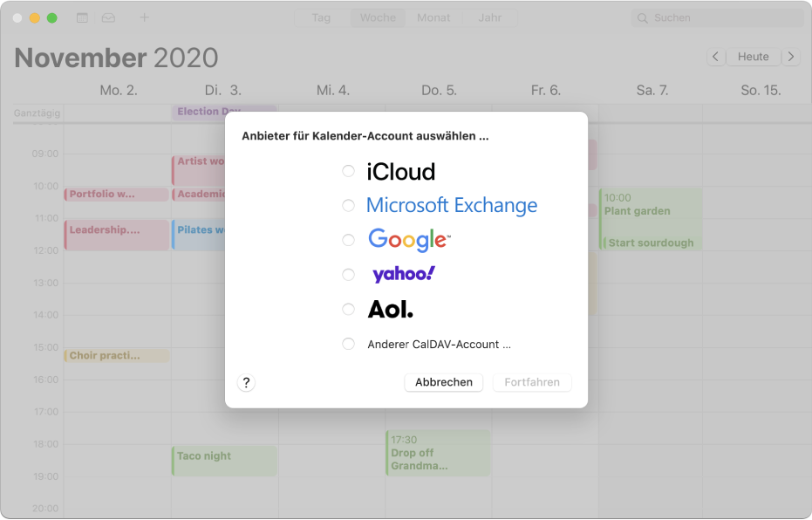Click the Ganztägig row label

pyautogui.click(x=37, y=113)
